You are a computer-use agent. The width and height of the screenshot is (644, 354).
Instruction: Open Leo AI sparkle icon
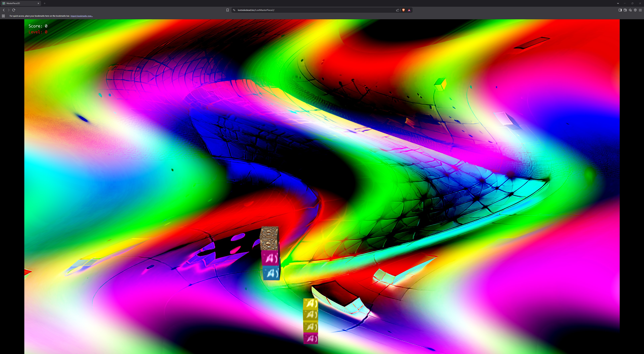(x=630, y=10)
